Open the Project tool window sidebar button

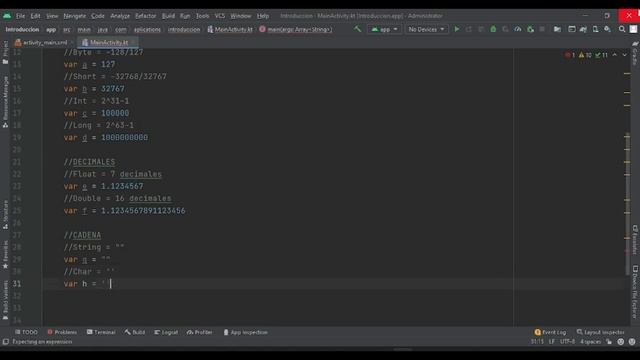point(5,52)
